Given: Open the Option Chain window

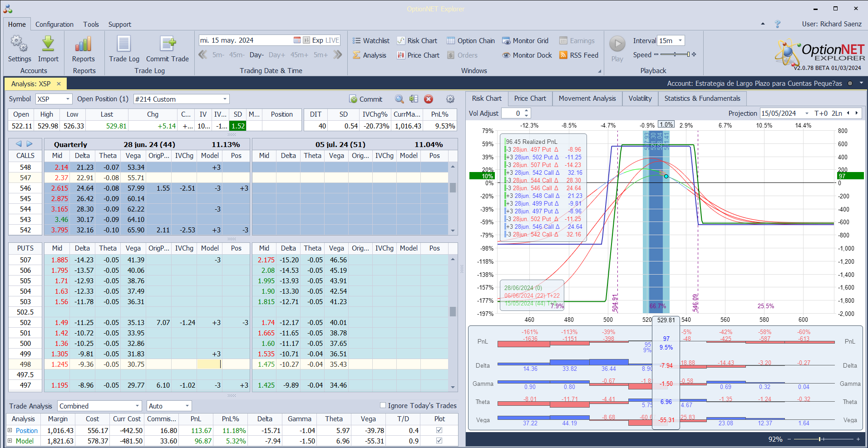Looking at the screenshot, I should tap(471, 41).
